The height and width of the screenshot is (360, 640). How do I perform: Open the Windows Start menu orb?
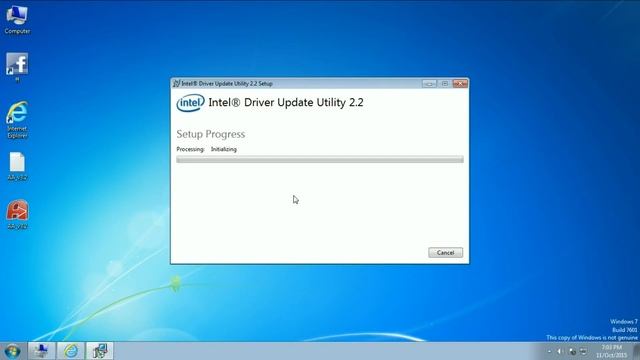[x=12, y=351]
